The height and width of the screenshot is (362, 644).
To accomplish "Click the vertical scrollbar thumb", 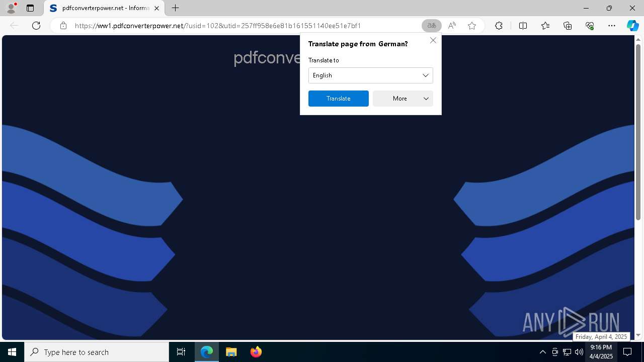I will click(x=638, y=132).
